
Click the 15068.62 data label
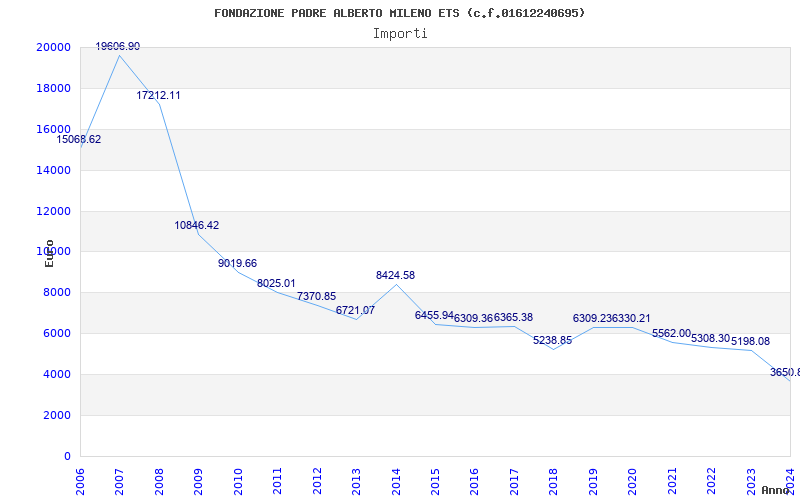tap(79, 139)
